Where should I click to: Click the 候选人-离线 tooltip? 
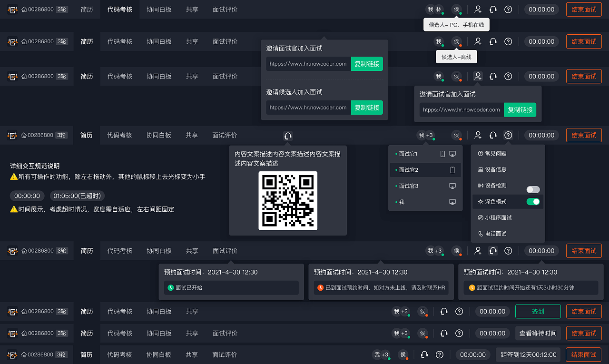456,57
